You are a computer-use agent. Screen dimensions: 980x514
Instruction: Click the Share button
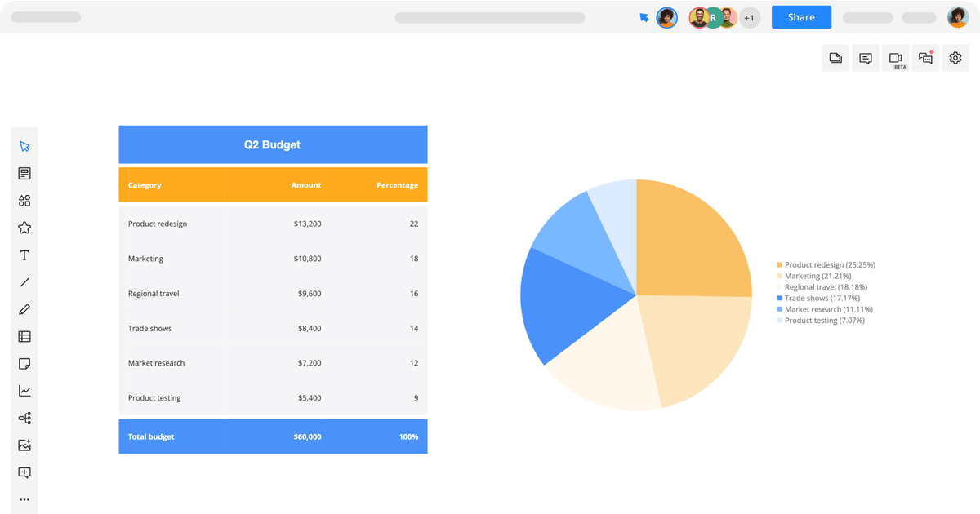pos(800,16)
